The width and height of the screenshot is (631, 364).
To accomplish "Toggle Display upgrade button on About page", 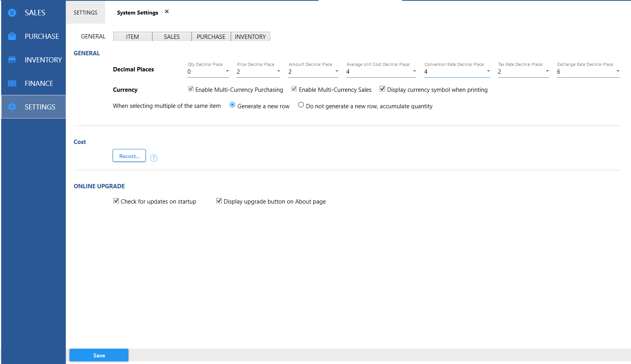I will [219, 201].
